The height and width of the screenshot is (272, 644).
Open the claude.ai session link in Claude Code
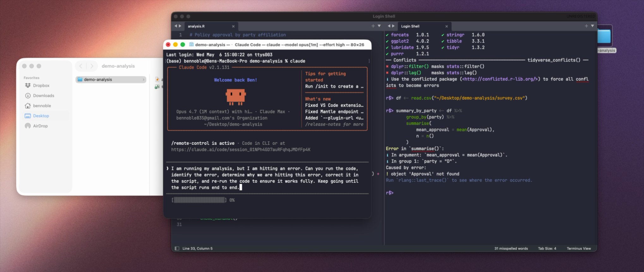(x=241, y=150)
